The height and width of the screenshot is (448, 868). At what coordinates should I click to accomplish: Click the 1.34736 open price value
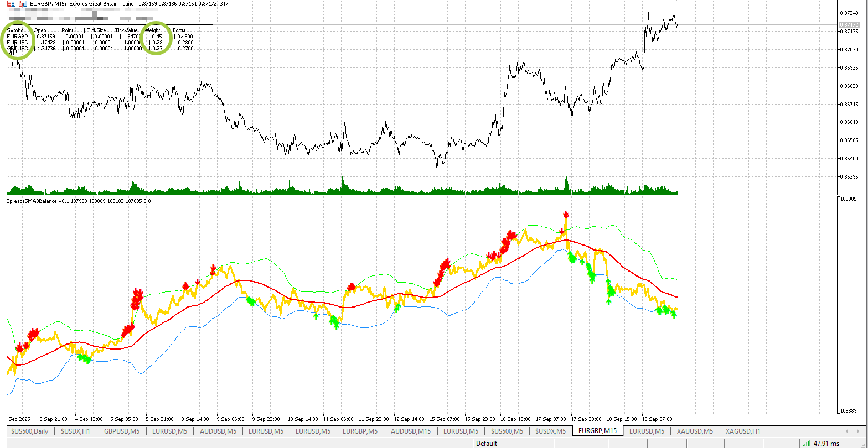point(46,49)
